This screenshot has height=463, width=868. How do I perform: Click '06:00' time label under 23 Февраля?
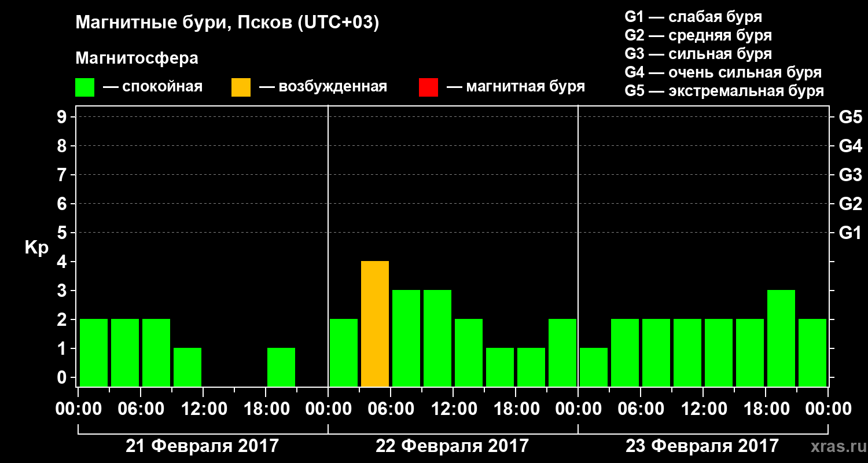(641, 409)
